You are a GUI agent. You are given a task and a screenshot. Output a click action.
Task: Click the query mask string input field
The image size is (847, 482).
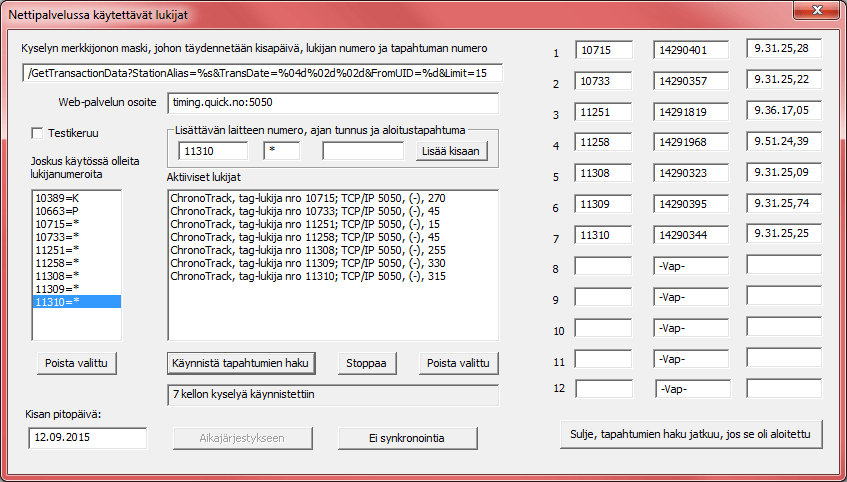tap(262, 73)
